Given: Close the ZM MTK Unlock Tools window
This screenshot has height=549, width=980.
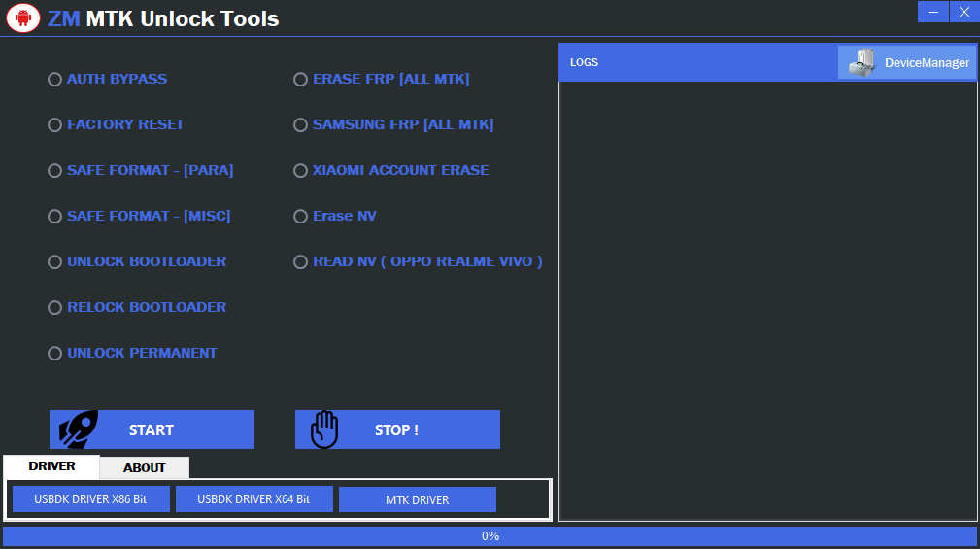Looking at the screenshot, I should 964,12.
